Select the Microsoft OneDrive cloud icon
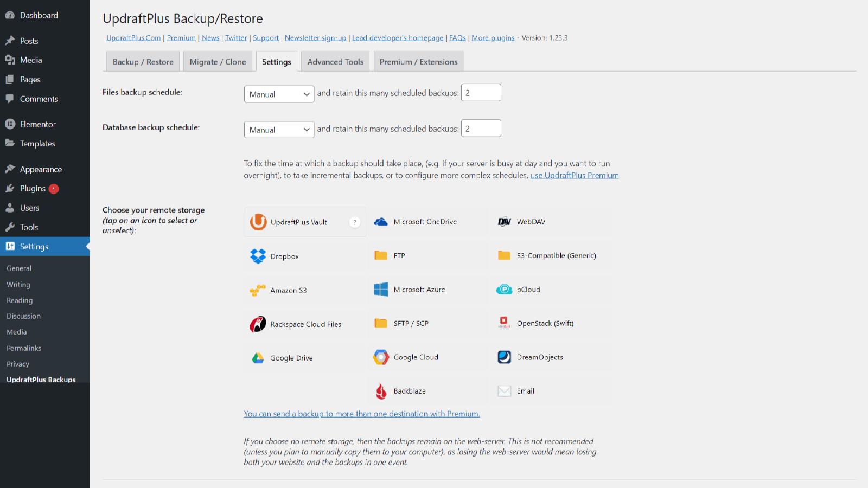This screenshot has width=868, height=488. pyautogui.click(x=381, y=222)
